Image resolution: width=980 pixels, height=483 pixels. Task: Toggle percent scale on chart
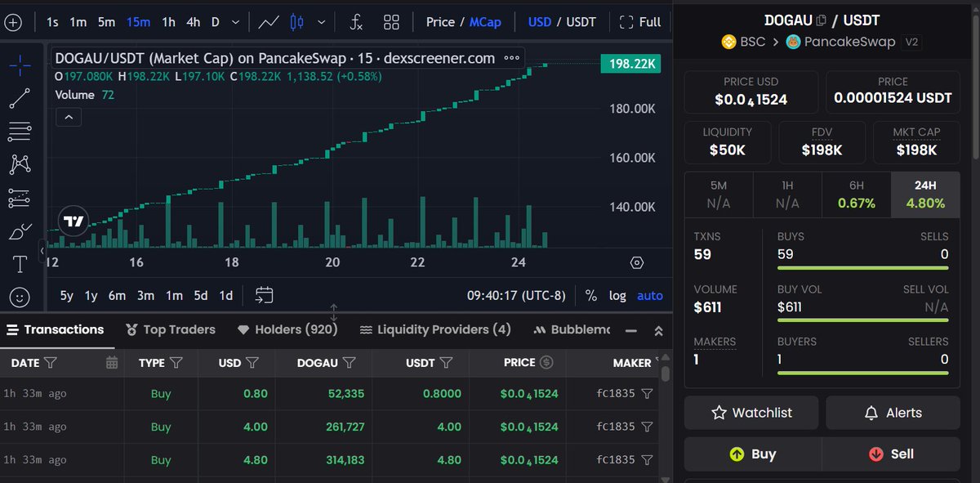tap(591, 295)
